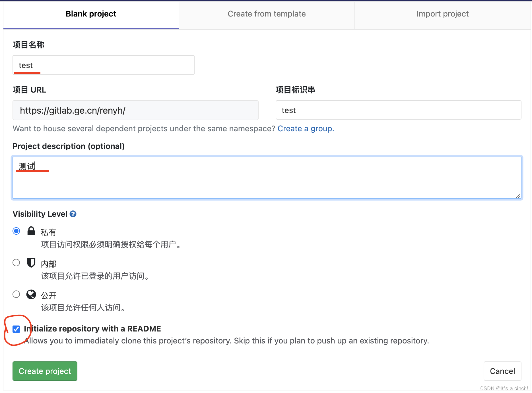The width and height of the screenshot is (532, 393).
Task: Select the 内部 visibility radio button
Action: 16,262
